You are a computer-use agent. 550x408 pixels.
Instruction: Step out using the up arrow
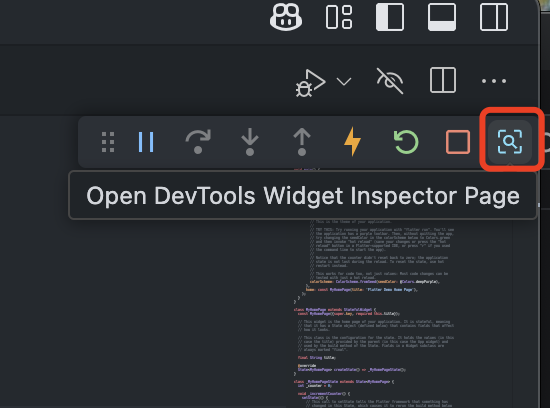[x=302, y=142]
